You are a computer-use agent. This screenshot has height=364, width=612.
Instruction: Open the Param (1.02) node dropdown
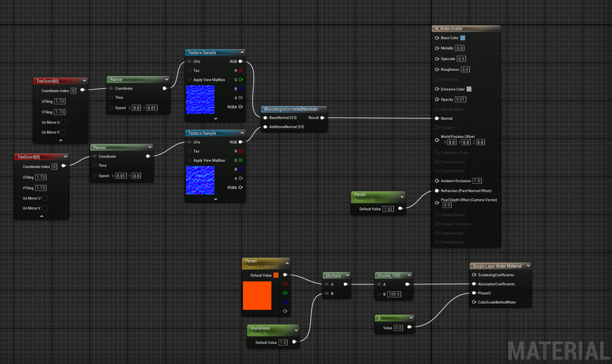402,196
